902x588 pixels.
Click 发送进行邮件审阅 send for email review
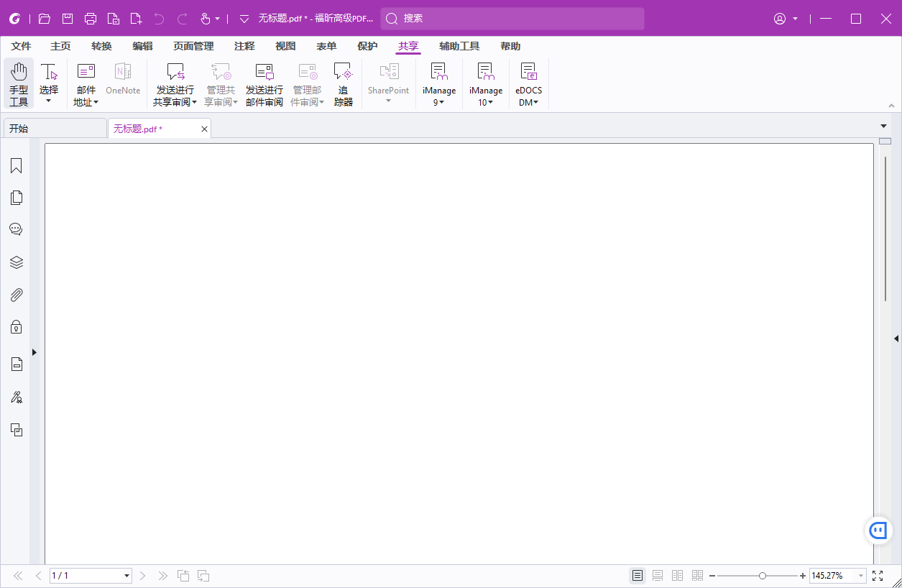(x=264, y=83)
